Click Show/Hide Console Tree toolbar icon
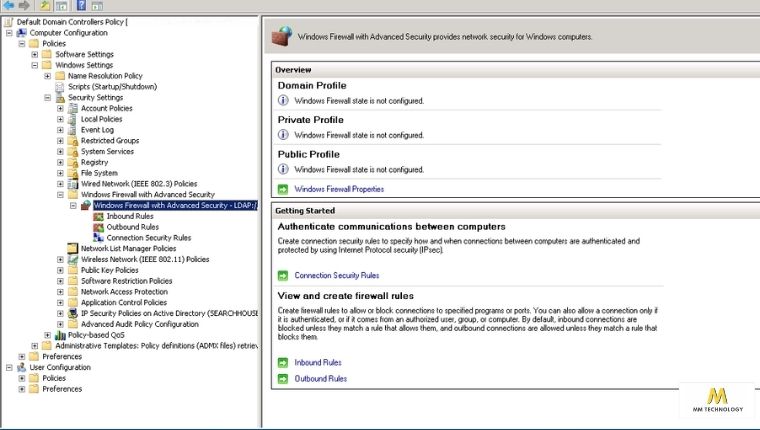 pos(62,6)
